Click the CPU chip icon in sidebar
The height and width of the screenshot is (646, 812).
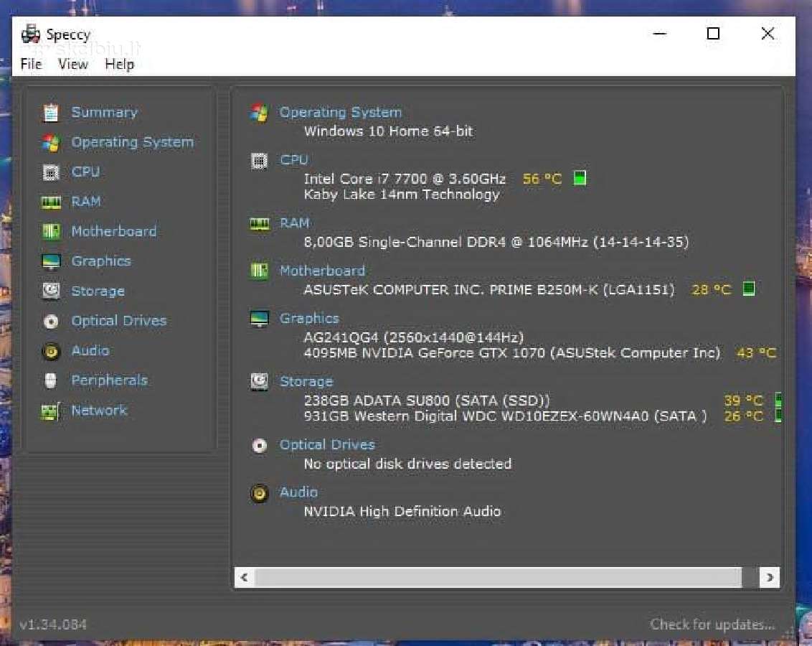point(51,172)
